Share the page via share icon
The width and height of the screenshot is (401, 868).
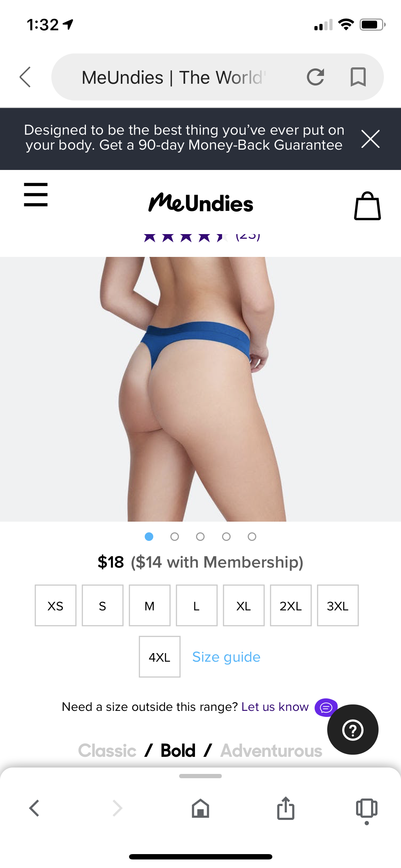point(286,808)
